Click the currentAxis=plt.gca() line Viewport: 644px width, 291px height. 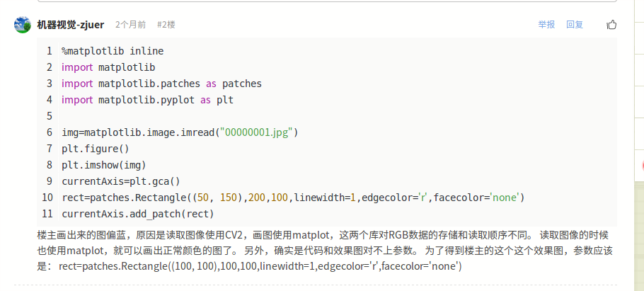click(x=121, y=181)
